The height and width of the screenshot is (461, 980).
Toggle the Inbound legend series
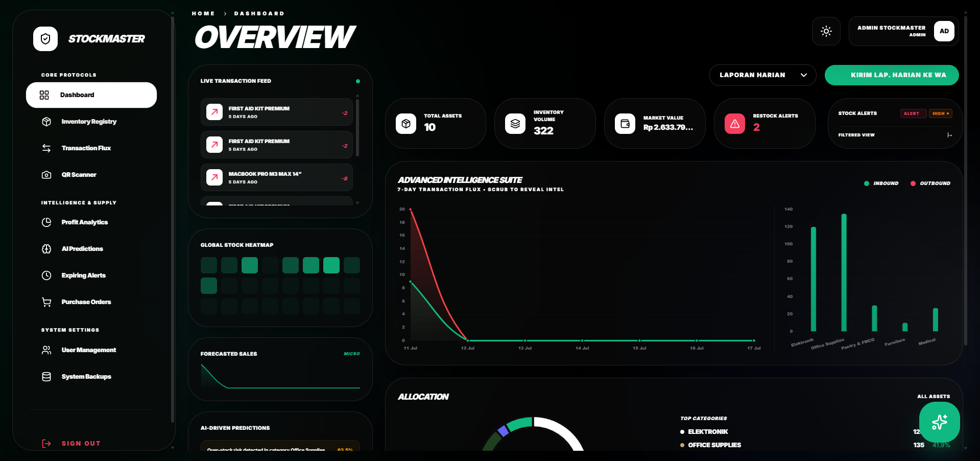881,183
